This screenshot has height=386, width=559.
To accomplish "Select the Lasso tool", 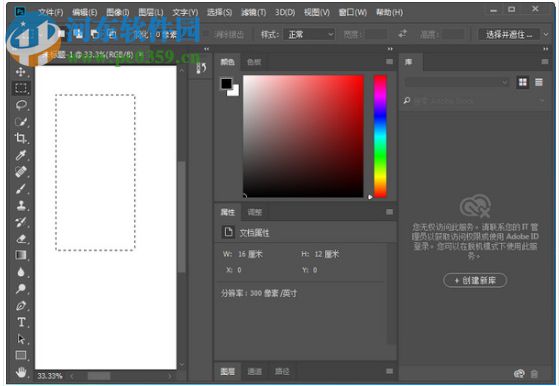I will pyautogui.click(x=21, y=105).
